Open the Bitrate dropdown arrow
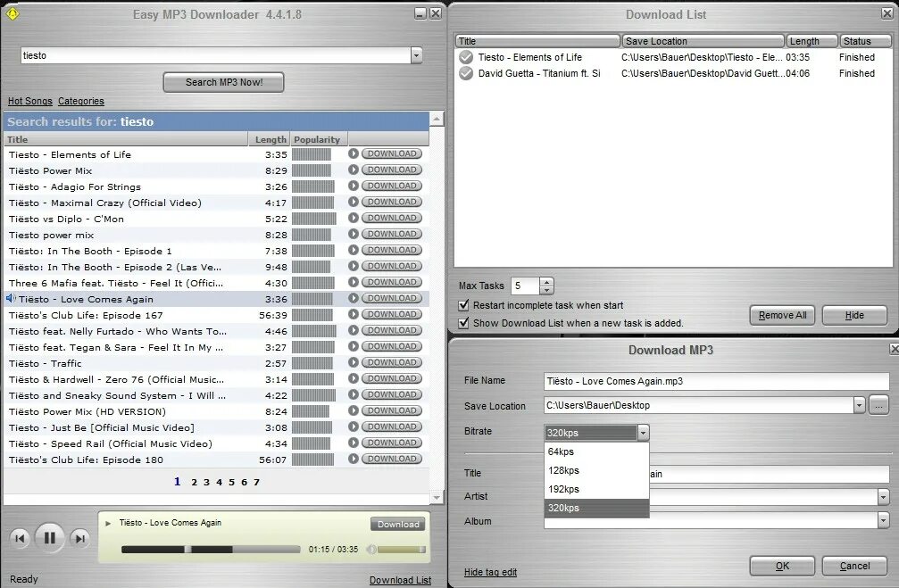899x588 pixels. (643, 432)
